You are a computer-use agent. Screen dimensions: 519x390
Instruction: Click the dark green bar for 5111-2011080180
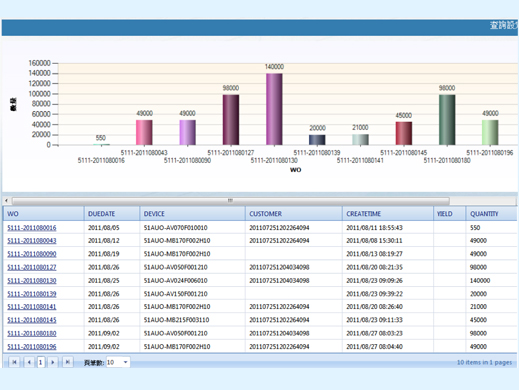coord(447,120)
